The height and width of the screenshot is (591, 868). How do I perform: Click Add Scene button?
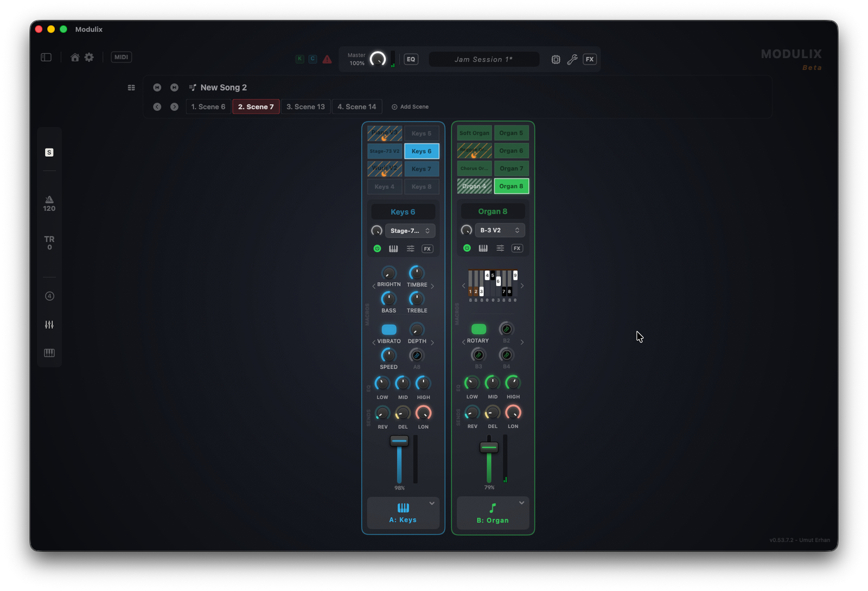point(410,107)
